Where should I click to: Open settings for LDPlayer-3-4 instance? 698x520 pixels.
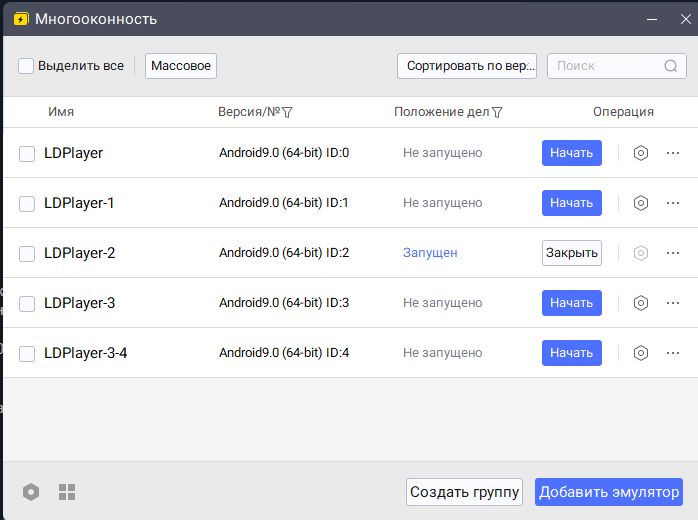pyautogui.click(x=641, y=353)
